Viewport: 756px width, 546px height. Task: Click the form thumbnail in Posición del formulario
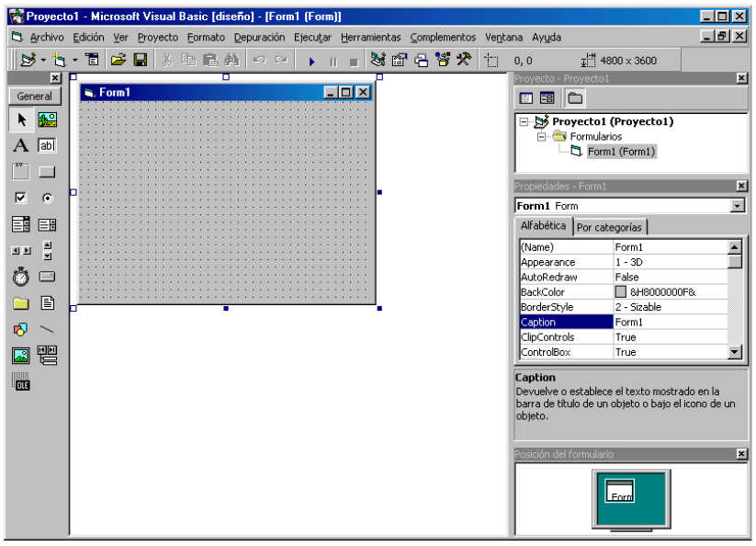tap(620, 491)
